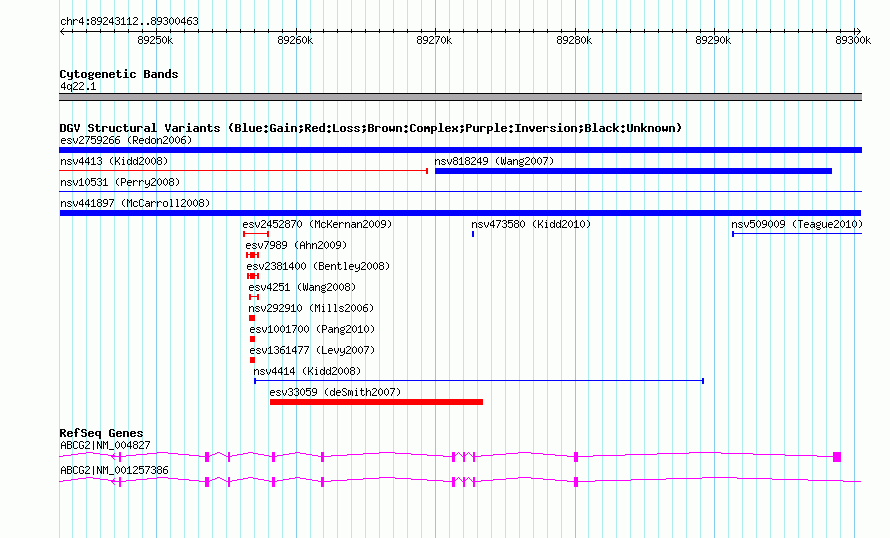This screenshot has width=890, height=538.
Task: Click the 89270k ruler tick label
Action: click(x=434, y=40)
